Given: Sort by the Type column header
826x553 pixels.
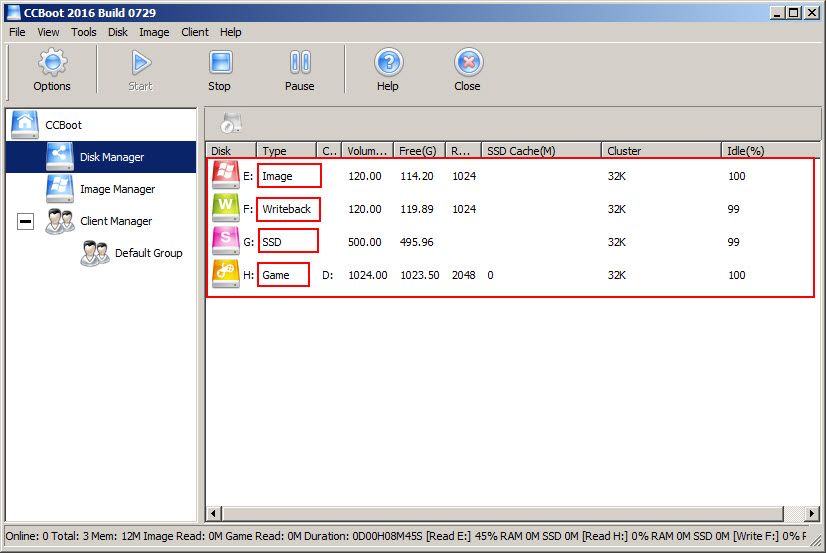Looking at the screenshot, I should pos(286,151).
